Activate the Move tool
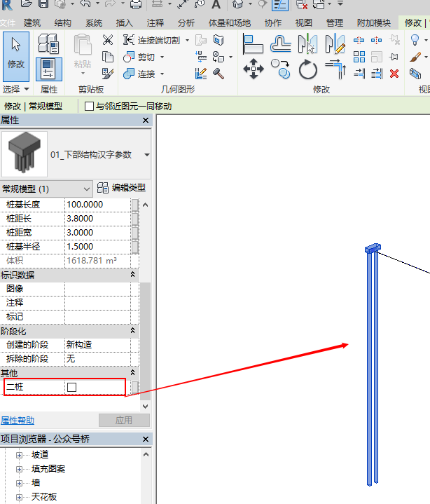The width and height of the screenshot is (430, 504). coord(254,69)
